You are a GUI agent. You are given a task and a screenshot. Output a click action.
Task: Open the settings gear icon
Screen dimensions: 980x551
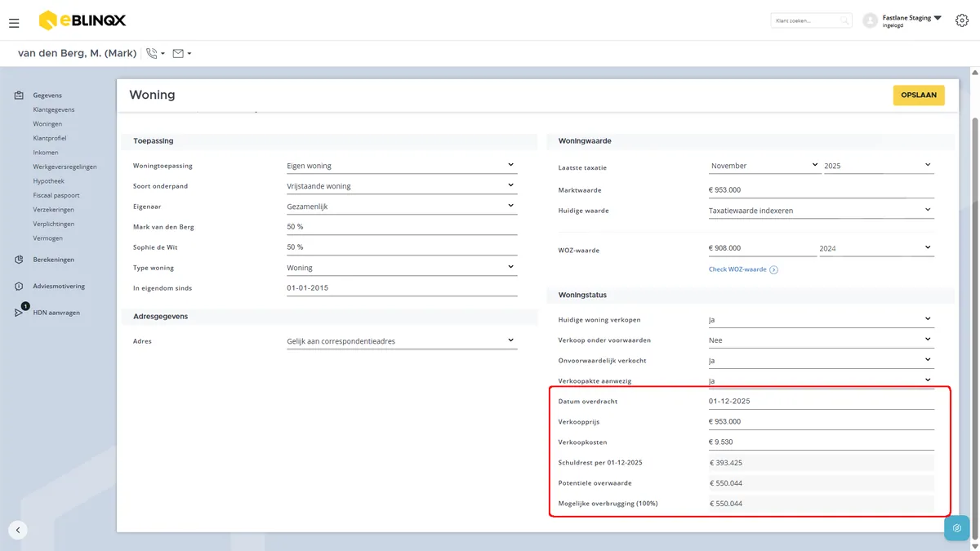click(x=961, y=20)
